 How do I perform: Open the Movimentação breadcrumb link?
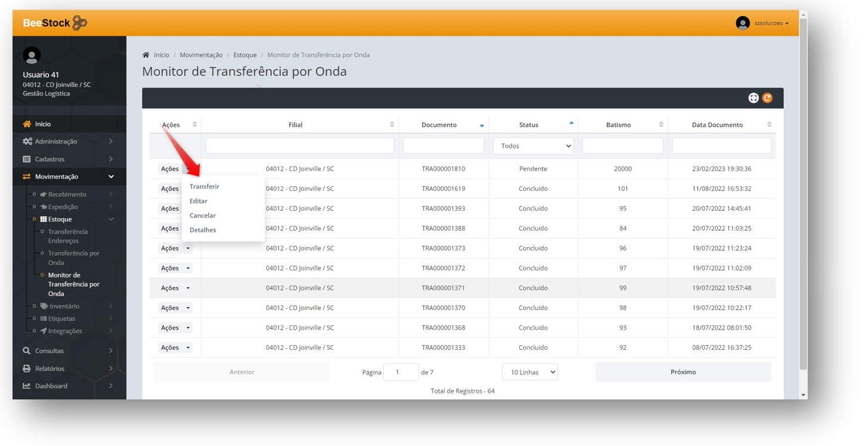(x=201, y=55)
